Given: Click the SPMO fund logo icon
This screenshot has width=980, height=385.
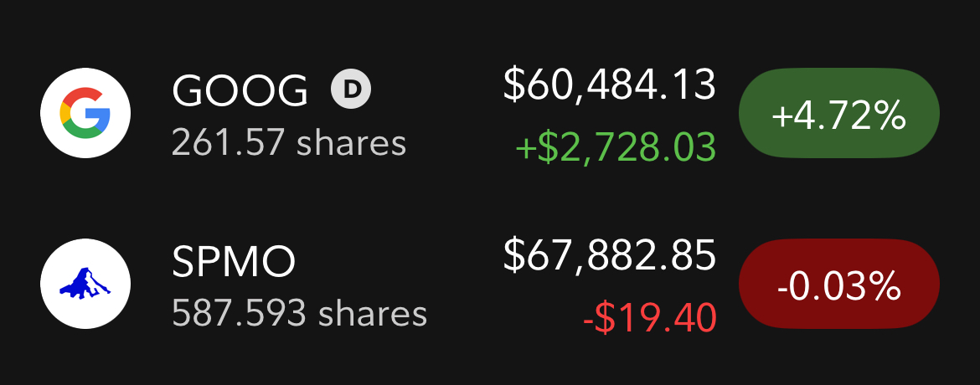Looking at the screenshot, I should [x=85, y=284].
